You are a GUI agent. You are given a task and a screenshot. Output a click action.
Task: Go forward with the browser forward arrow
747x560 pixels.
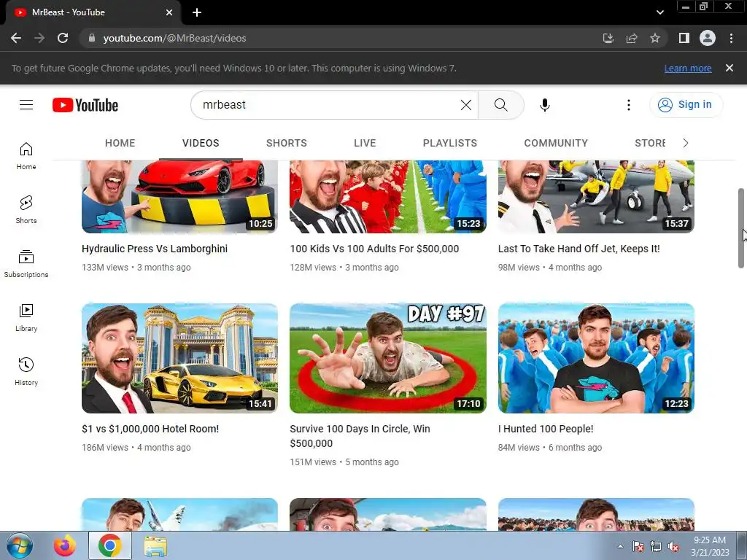coord(39,38)
